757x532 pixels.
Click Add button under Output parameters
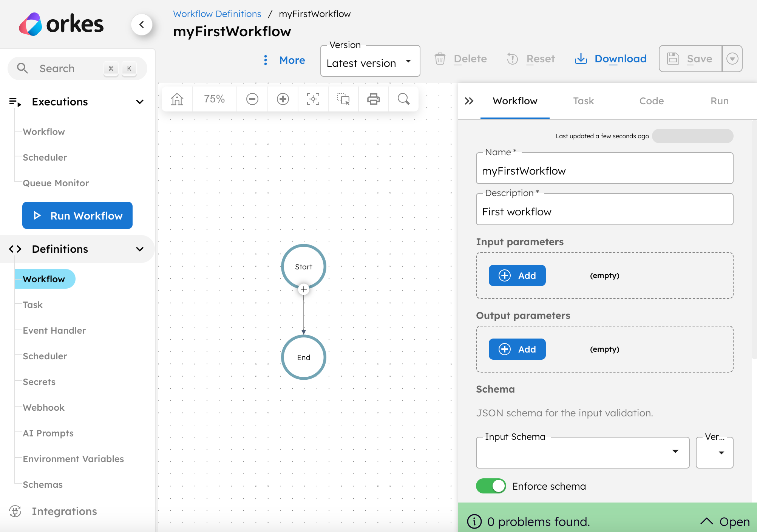click(517, 349)
